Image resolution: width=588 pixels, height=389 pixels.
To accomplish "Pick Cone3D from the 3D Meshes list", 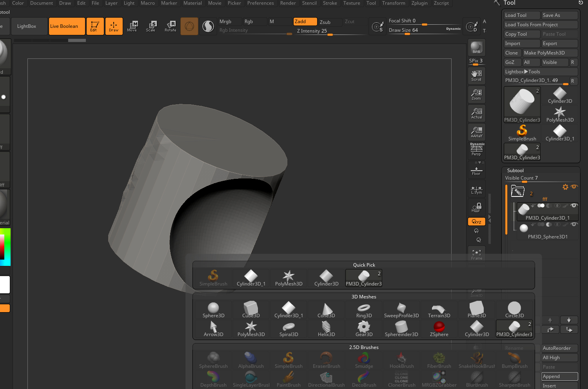I will coord(326,310).
